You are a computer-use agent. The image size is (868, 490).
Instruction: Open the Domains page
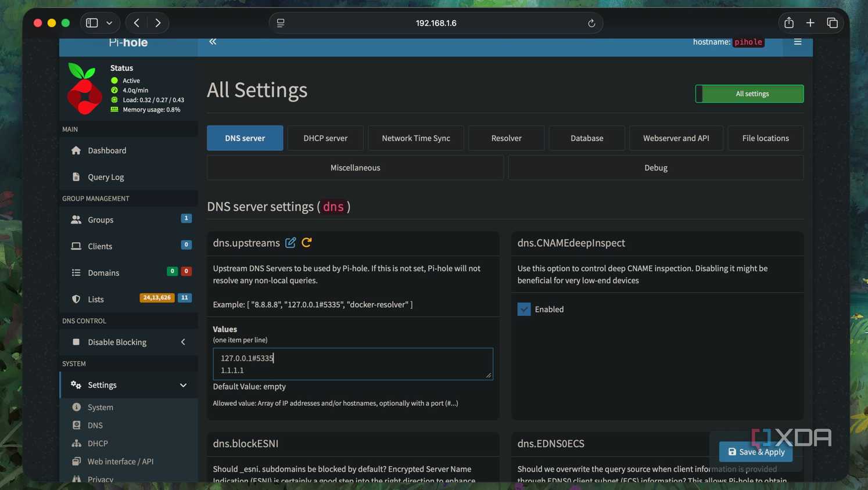tap(128, 273)
